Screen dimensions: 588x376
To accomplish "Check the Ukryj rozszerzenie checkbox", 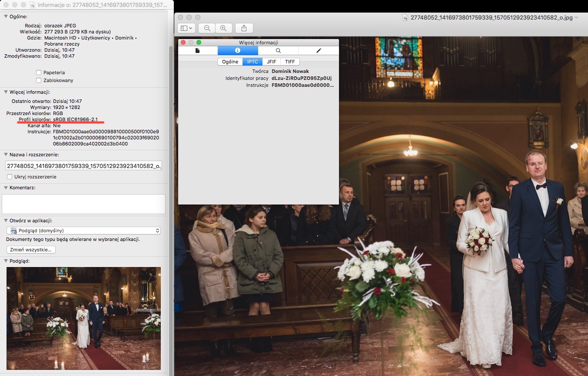I will point(10,177).
